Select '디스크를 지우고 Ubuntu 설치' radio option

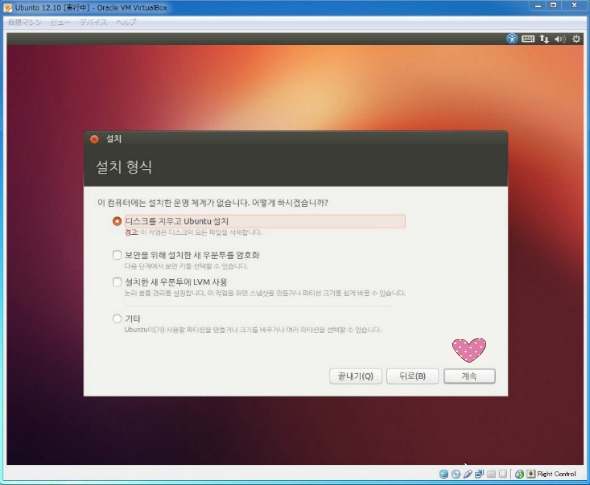[117, 221]
